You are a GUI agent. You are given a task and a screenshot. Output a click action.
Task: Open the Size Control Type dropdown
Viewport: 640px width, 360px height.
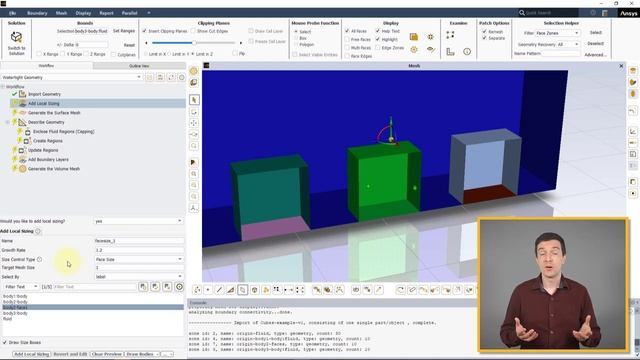(x=138, y=259)
